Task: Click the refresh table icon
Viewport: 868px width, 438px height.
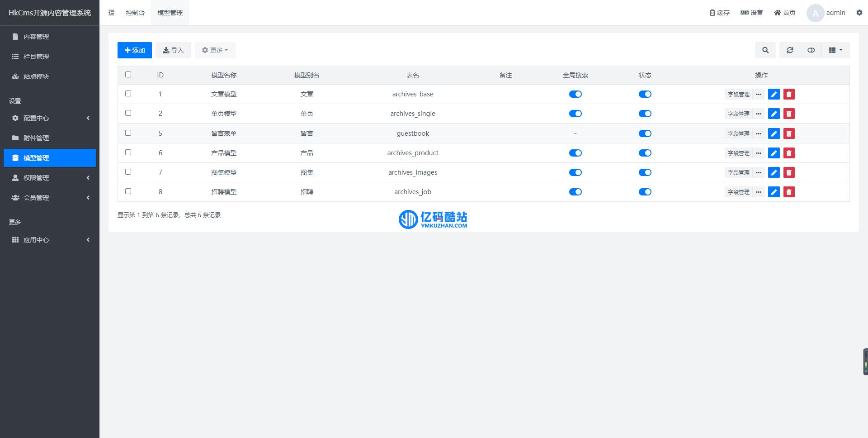Action: pos(790,50)
